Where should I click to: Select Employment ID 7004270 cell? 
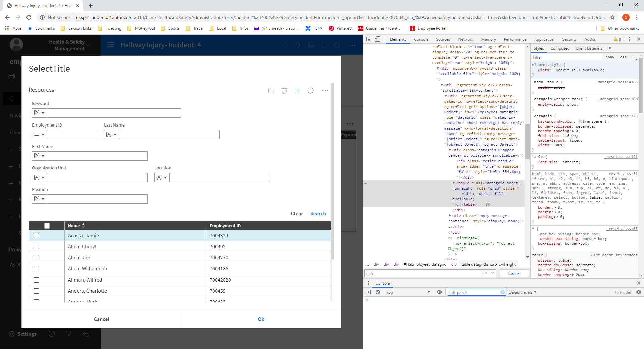(268, 258)
